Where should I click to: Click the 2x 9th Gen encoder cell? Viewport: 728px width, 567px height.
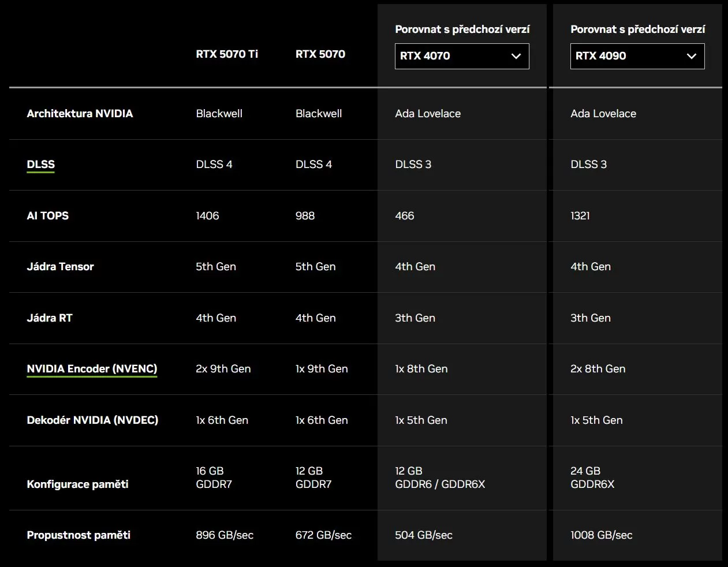(x=223, y=369)
